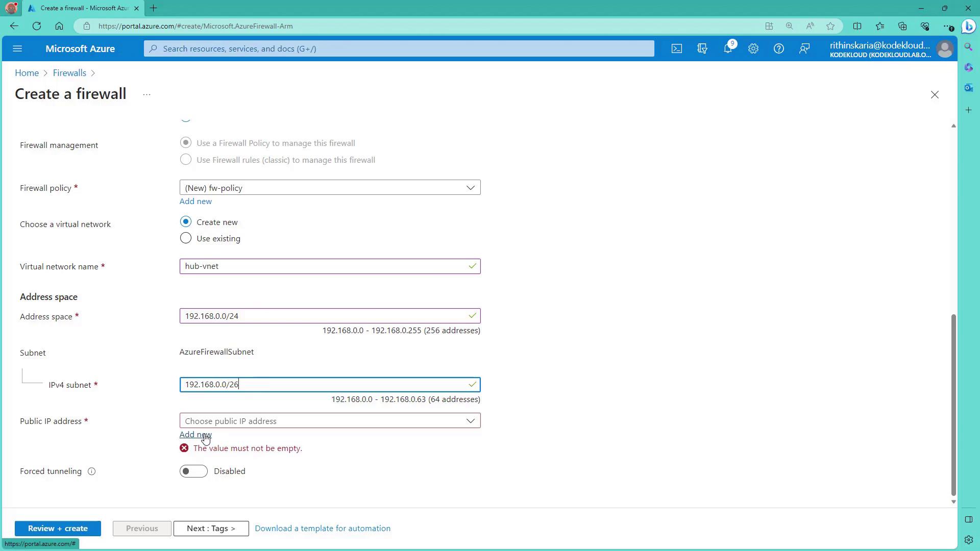Click the Review + create button
The image size is (980, 551).
(x=58, y=529)
